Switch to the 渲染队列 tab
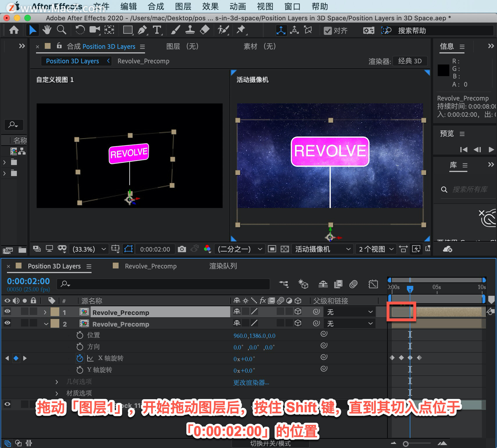Image resolution: width=497 pixels, height=448 pixels. point(223,266)
